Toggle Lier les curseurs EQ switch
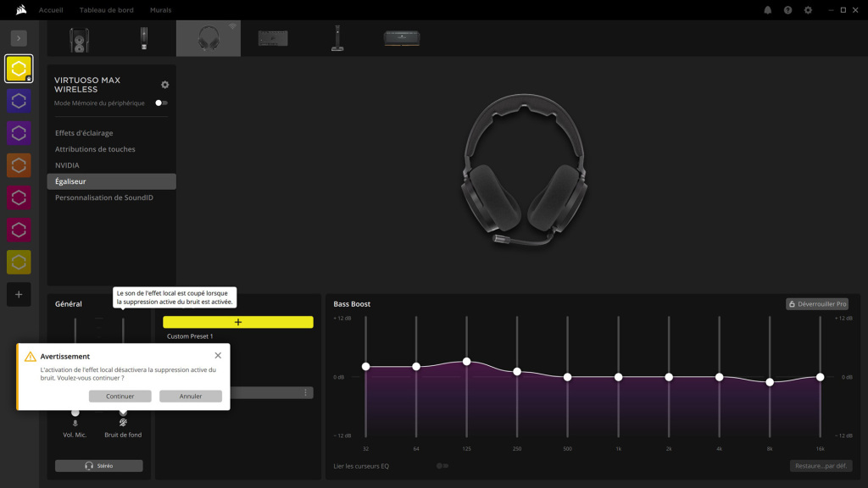868x488 pixels. click(442, 466)
